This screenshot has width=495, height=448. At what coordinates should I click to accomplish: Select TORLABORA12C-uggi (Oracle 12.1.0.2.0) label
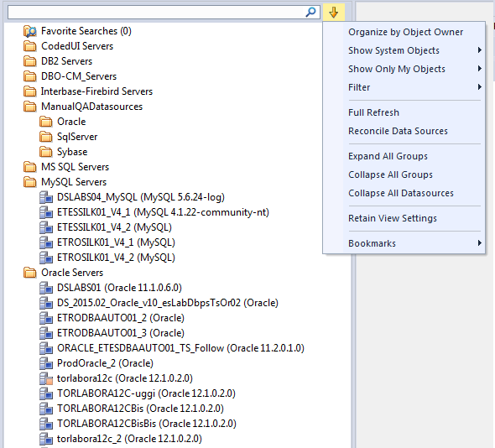click(146, 393)
